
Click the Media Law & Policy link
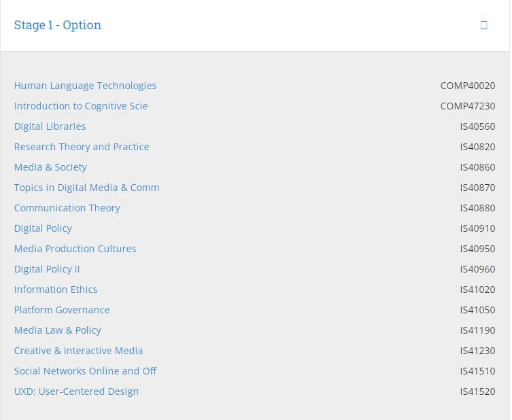57,330
